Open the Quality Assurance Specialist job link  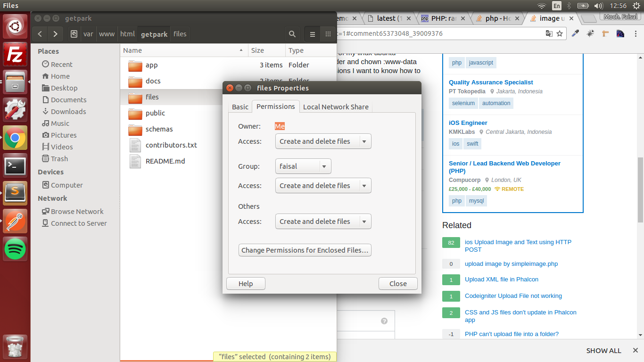point(491,82)
